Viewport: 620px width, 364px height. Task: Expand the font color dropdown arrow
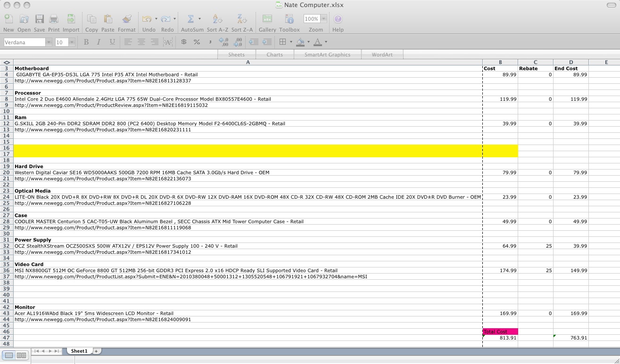tap(326, 42)
